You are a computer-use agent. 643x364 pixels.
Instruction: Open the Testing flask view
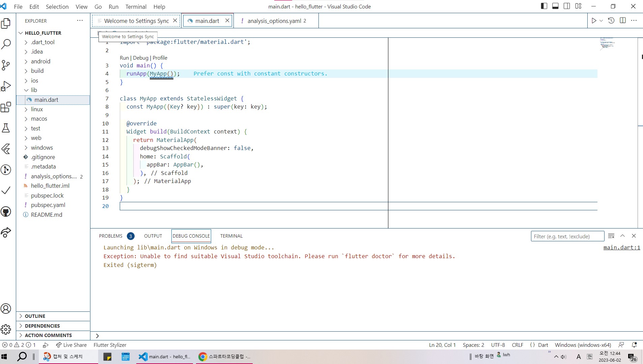pos(6,128)
